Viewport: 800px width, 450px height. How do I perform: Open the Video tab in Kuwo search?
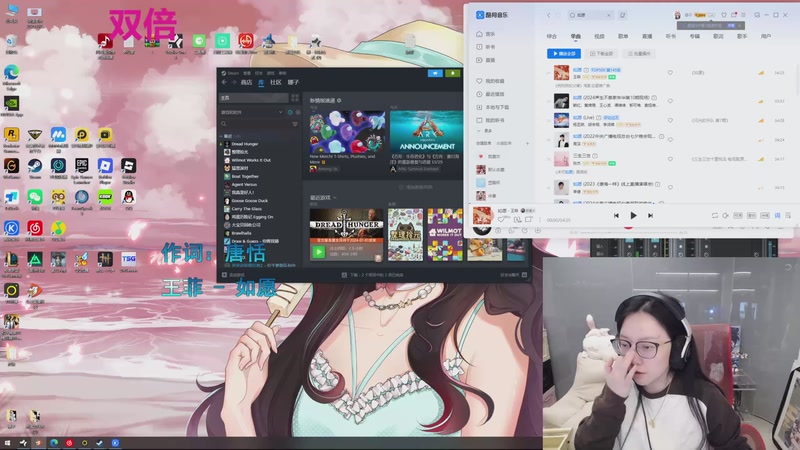(x=599, y=36)
